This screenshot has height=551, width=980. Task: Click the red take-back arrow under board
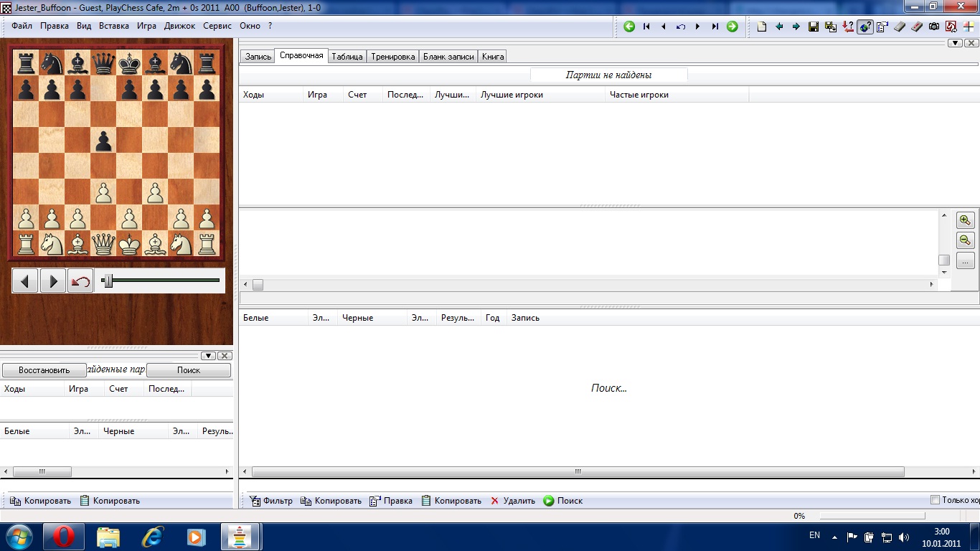coord(80,281)
